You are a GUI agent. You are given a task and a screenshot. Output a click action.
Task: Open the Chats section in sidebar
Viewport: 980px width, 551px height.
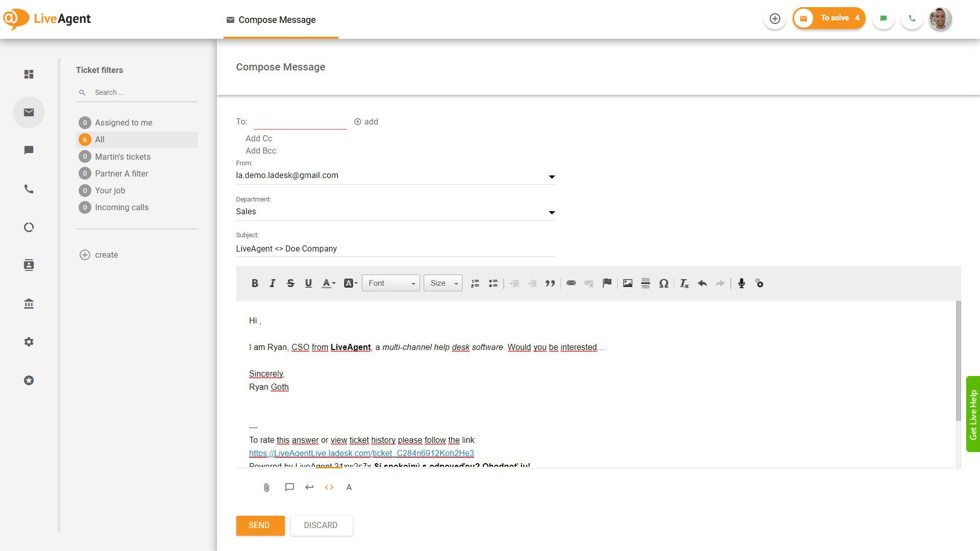pyautogui.click(x=29, y=150)
